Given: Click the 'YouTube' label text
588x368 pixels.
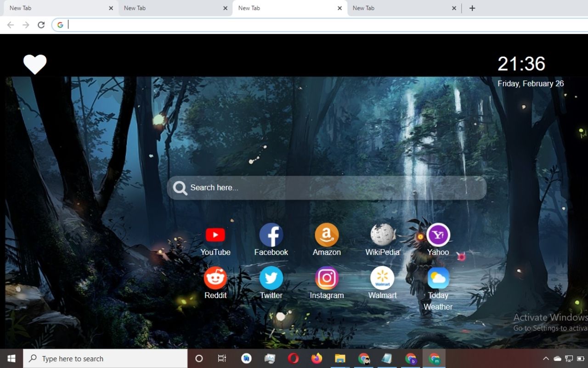Looking at the screenshot, I should click(x=215, y=252).
